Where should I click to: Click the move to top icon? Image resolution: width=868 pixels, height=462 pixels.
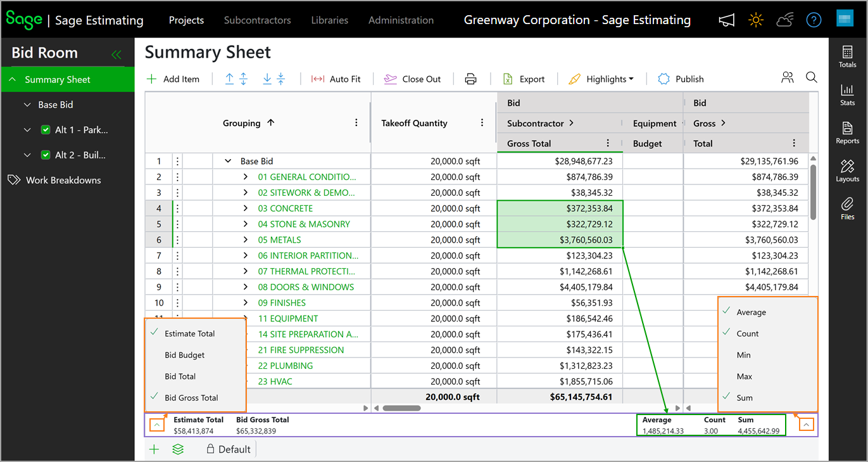click(x=244, y=79)
